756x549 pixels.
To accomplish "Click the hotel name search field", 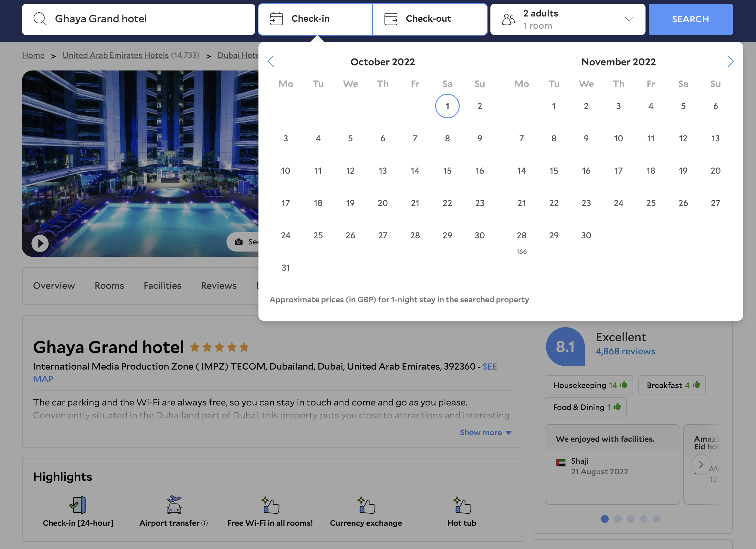I will click(x=150, y=19).
